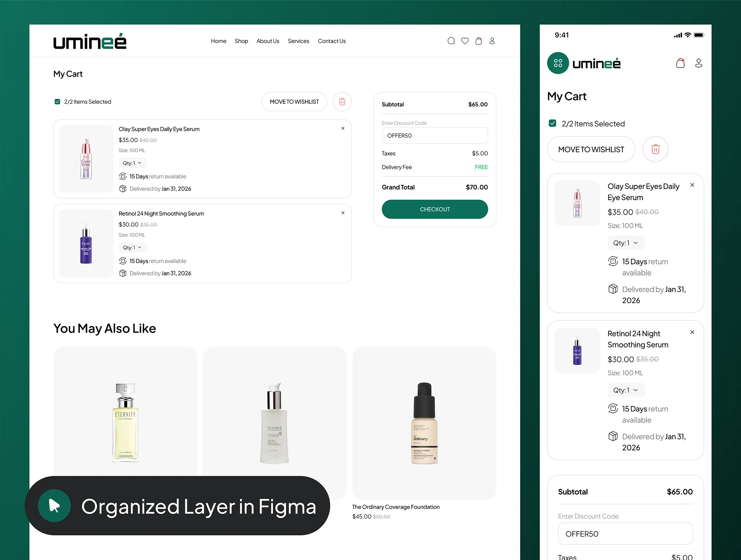
Task: Tap mobile red trash delete icon
Action: [655, 149]
